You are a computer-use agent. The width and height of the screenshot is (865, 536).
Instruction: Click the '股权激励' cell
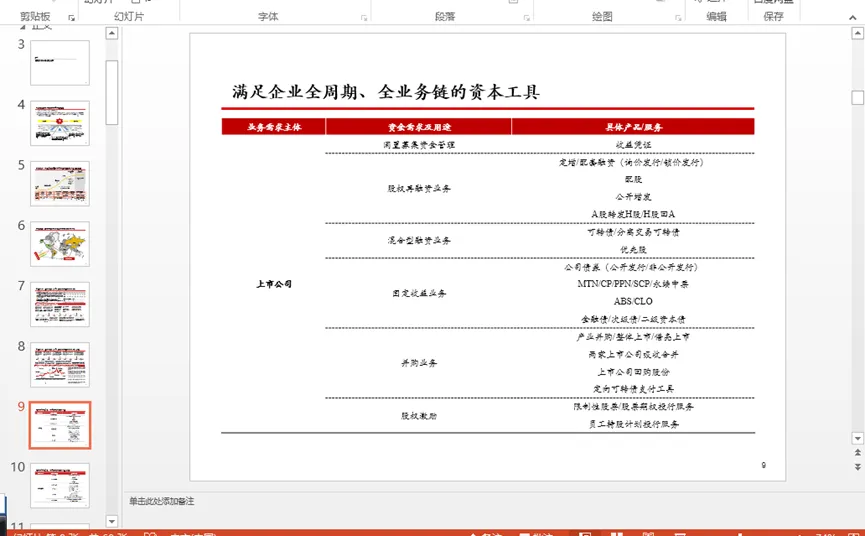pyautogui.click(x=419, y=415)
